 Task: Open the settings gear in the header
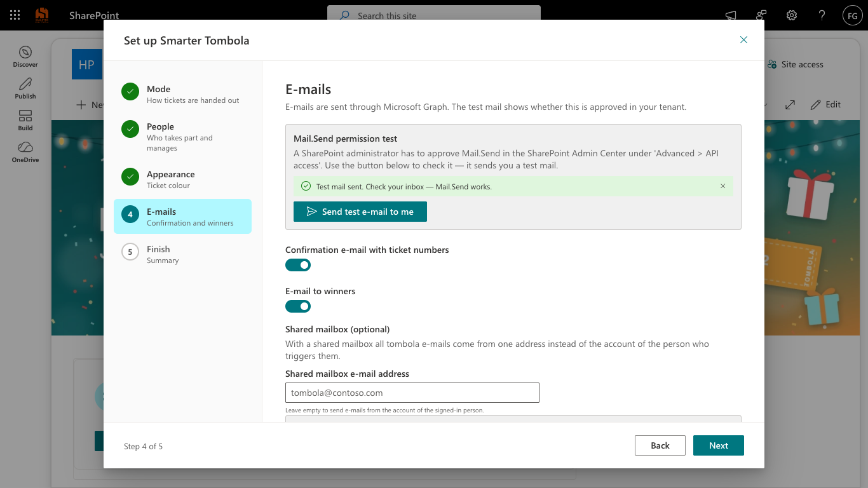tap(792, 15)
